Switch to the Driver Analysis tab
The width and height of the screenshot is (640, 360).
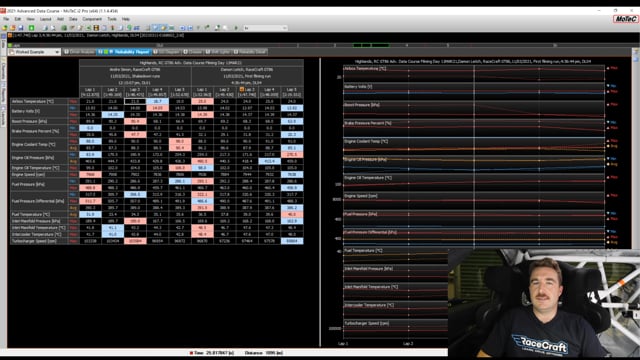pos(80,52)
